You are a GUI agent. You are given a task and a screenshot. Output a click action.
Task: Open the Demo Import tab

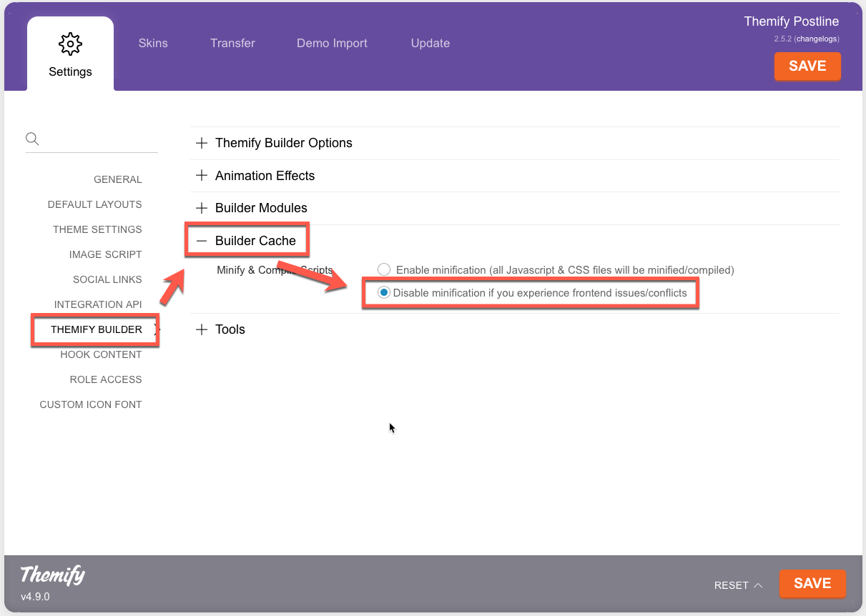[332, 43]
